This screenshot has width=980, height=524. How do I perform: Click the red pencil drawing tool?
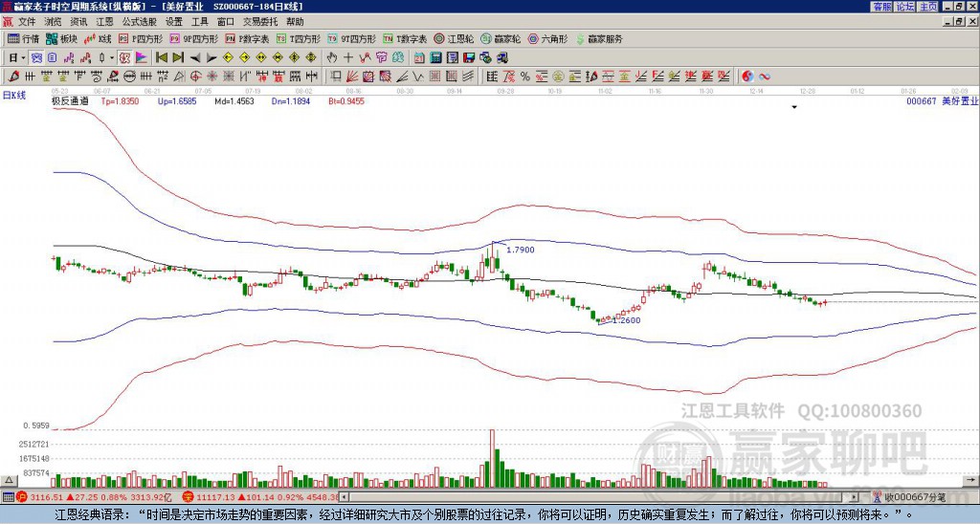pos(13,76)
